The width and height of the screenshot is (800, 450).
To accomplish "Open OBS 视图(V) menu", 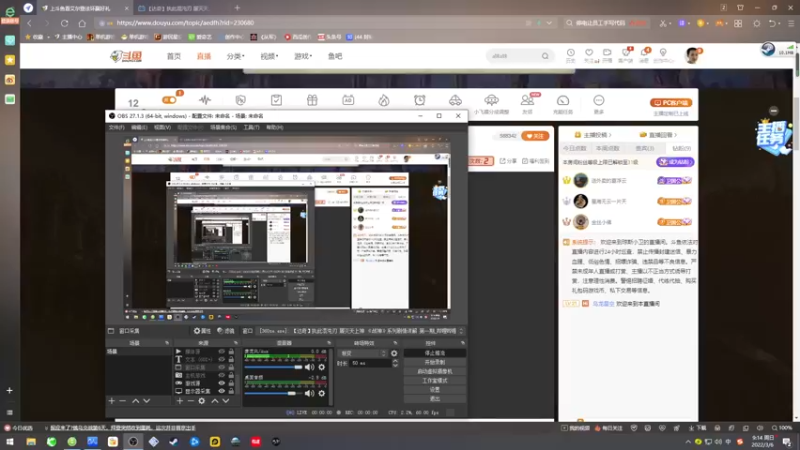I will [x=162, y=127].
